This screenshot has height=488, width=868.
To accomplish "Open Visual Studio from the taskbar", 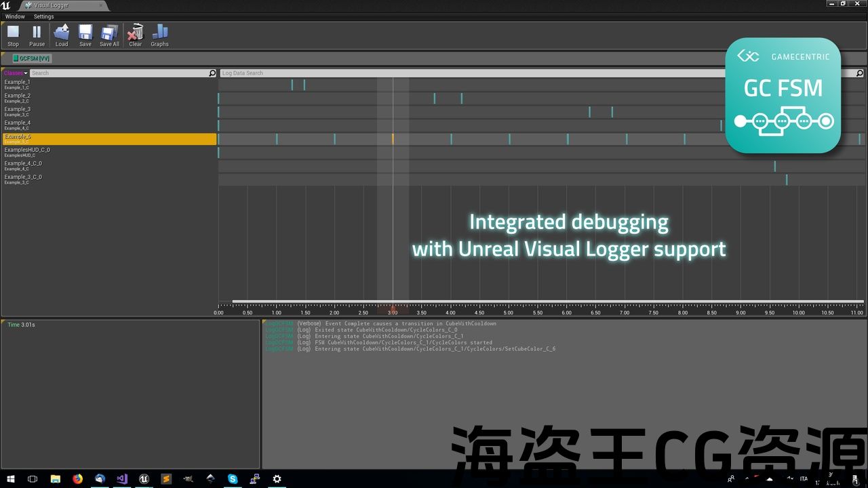I will [122, 479].
